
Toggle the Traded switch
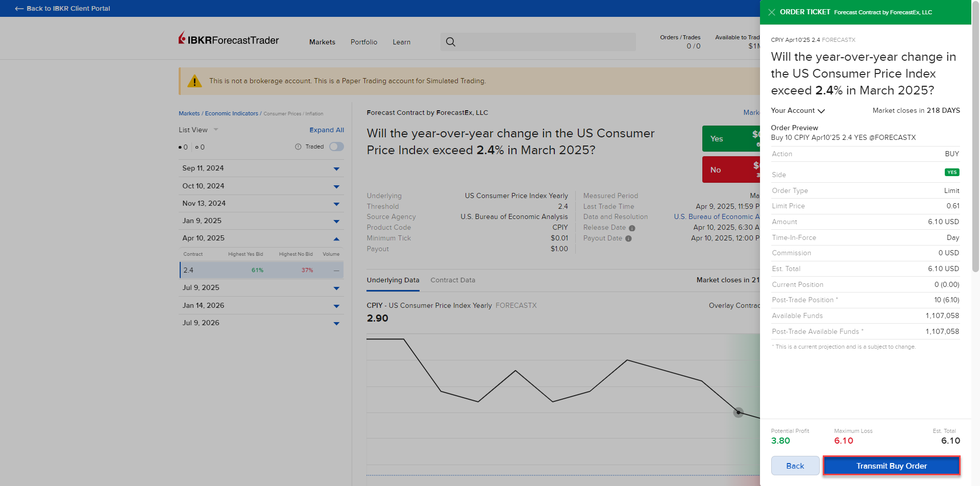pyautogui.click(x=336, y=147)
